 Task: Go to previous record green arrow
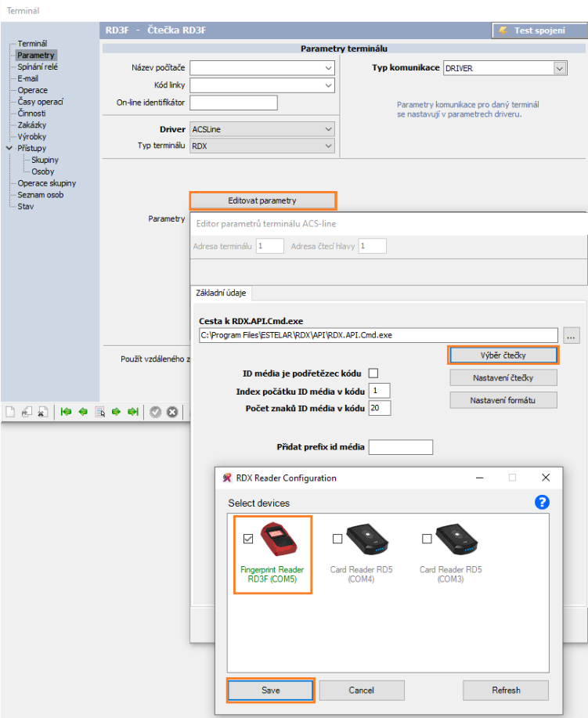click(83, 412)
